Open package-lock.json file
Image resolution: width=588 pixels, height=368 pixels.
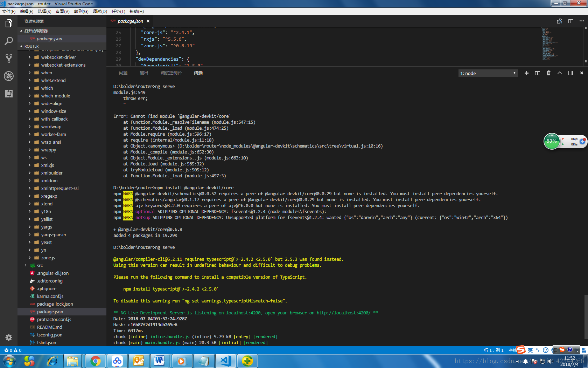(x=62, y=304)
